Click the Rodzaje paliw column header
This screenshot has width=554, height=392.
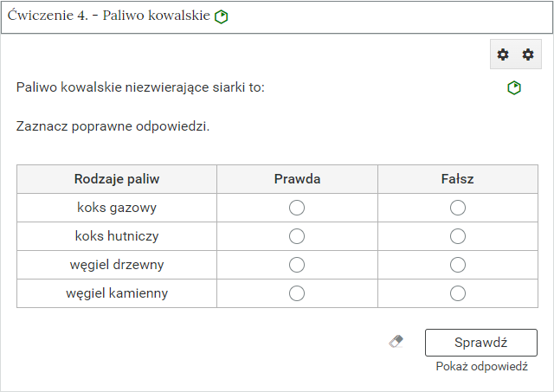coord(117,179)
